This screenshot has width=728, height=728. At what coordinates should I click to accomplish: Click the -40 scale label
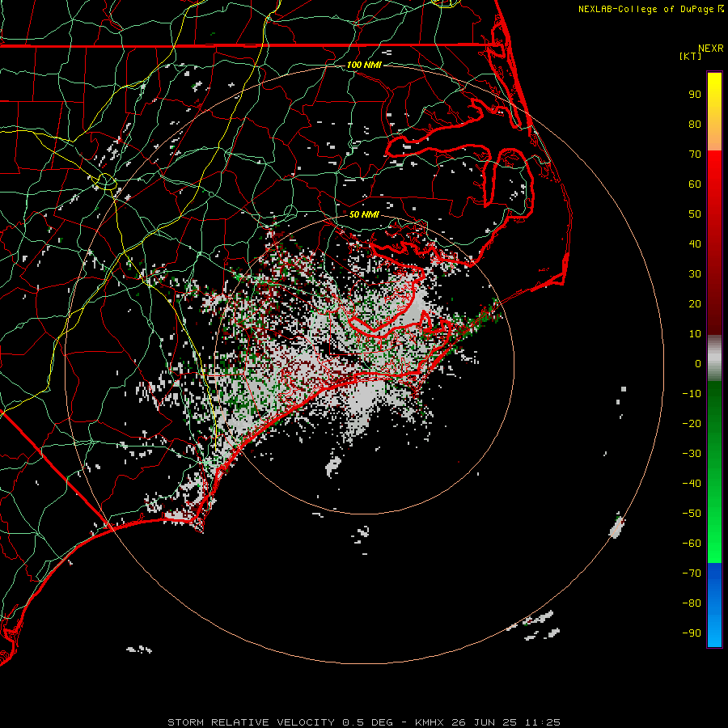tap(692, 484)
